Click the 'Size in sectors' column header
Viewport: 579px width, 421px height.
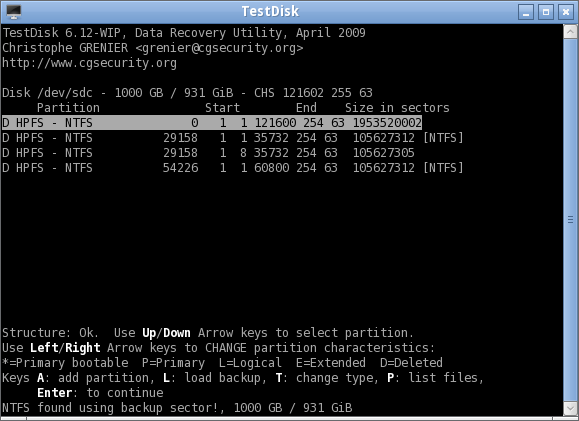click(397, 108)
